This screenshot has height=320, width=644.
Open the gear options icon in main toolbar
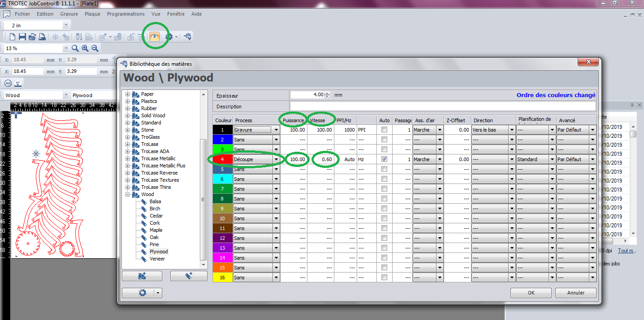169,37
